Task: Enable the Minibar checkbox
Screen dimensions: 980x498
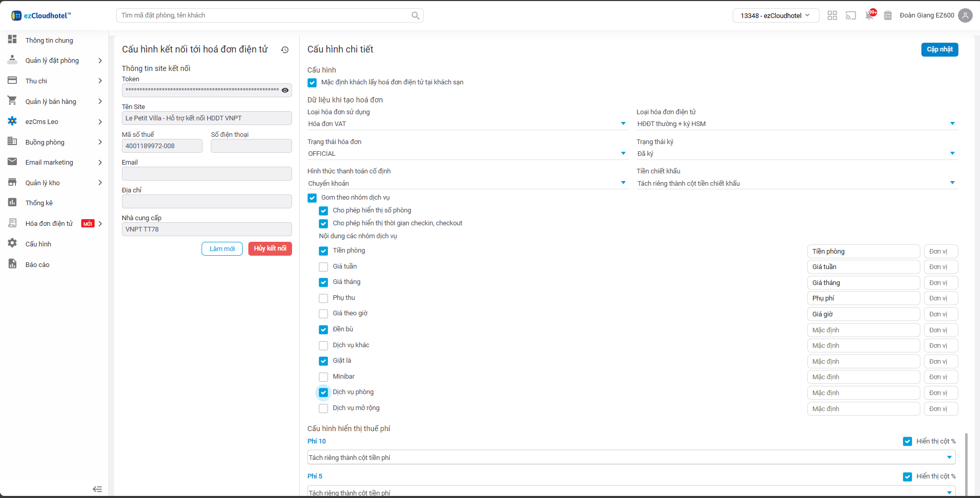Action: tap(323, 377)
